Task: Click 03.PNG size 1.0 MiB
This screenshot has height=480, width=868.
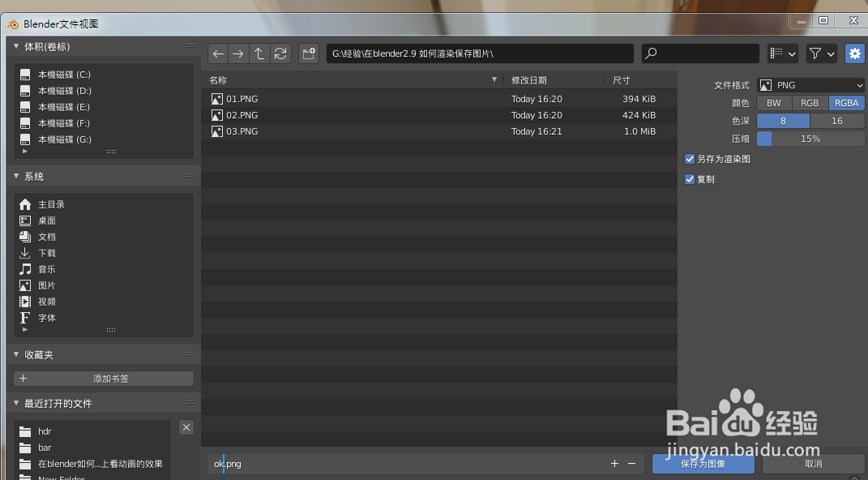Action: click(639, 131)
